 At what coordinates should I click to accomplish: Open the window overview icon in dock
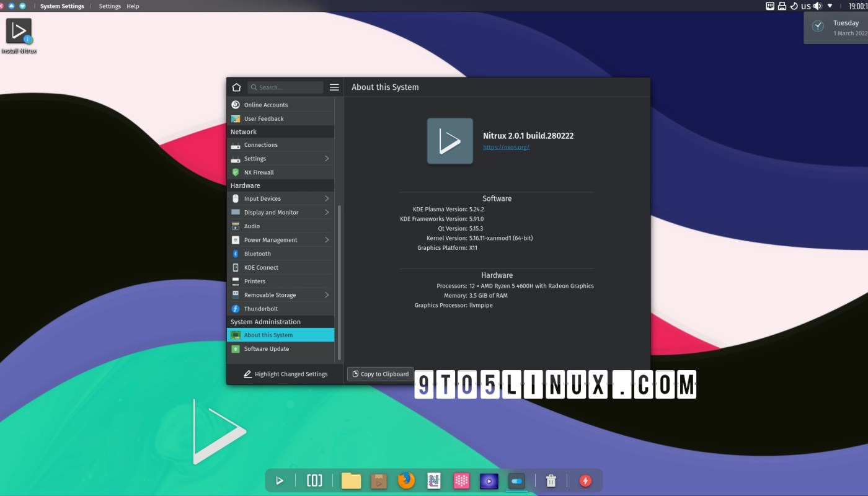pos(314,480)
